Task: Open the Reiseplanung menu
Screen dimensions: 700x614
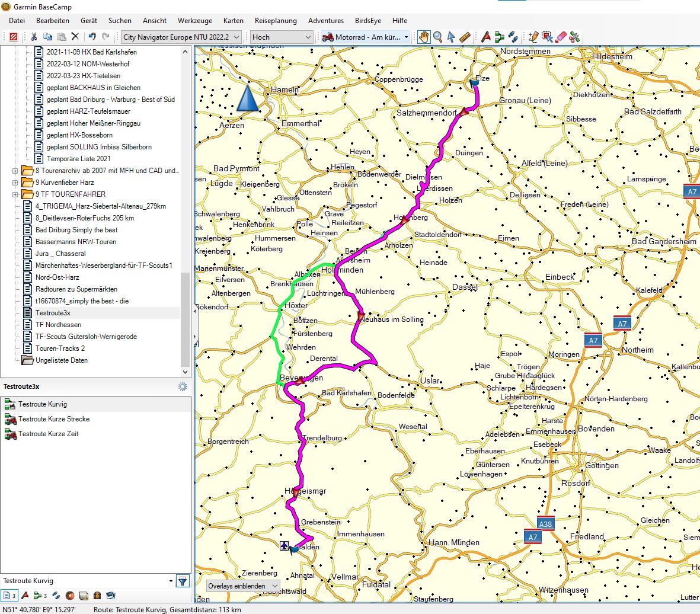Action: click(x=276, y=21)
